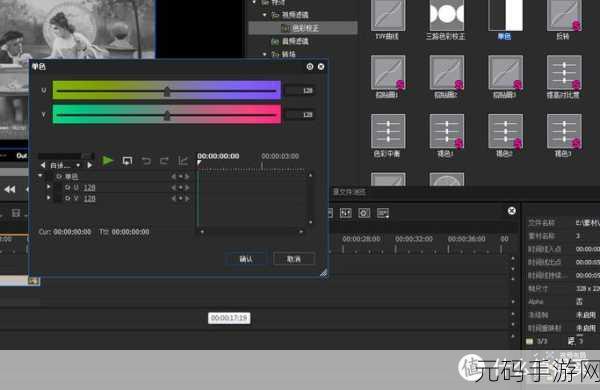
Task: Toggle keyframe enable for the U parameter
Action: pyautogui.click(x=68, y=188)
